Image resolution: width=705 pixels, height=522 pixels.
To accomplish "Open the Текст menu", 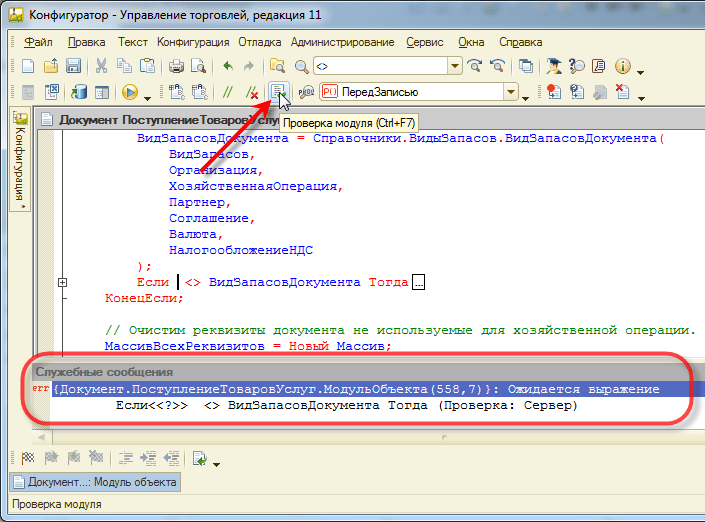I will (x=133, y=42).
